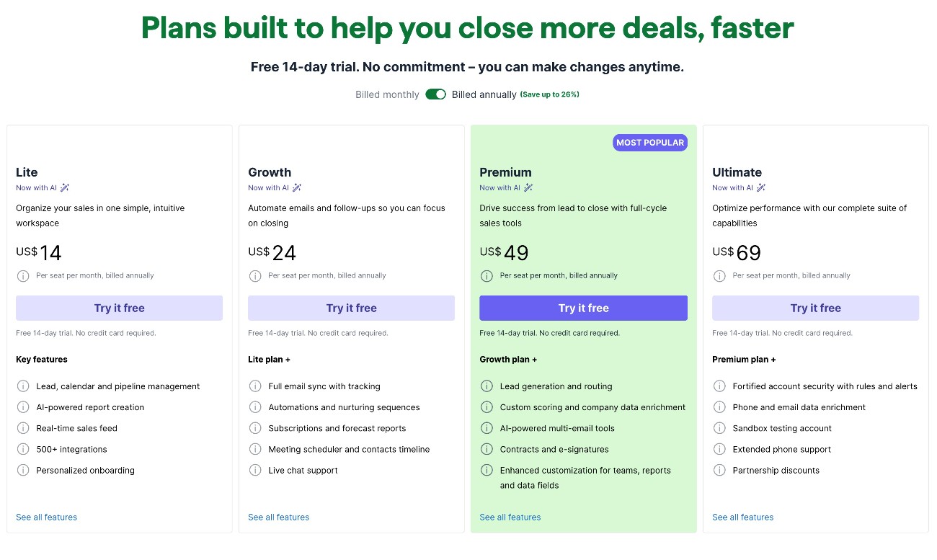Viewport: 937px width, 560px height.
Task: Click the info icon beside 'Lead generation and routing'
Action: [487, 386]
